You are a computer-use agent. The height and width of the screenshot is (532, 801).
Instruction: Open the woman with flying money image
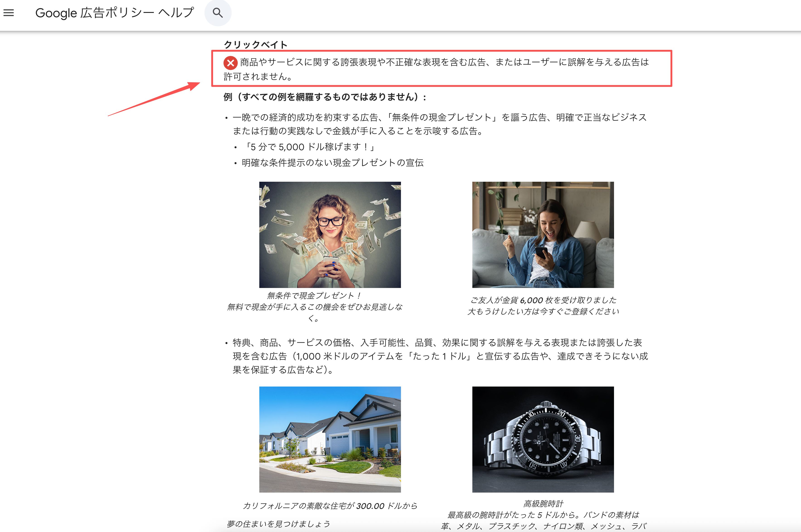[330, 235]
